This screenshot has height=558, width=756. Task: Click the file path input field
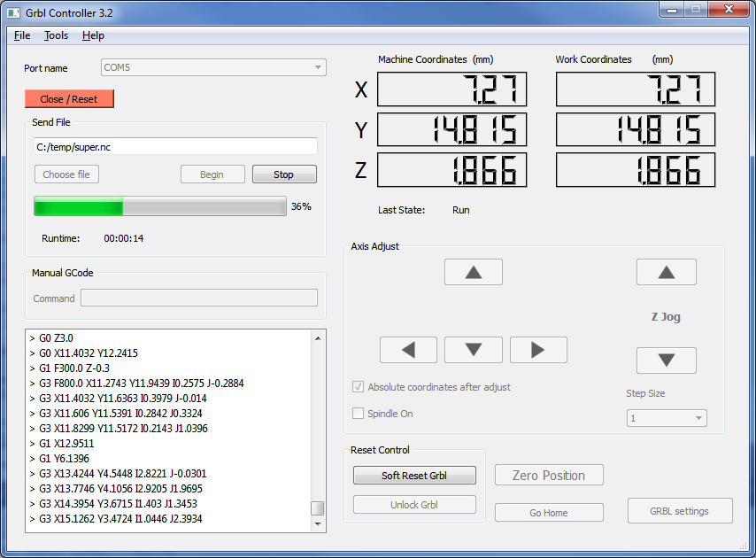(175, 147)
